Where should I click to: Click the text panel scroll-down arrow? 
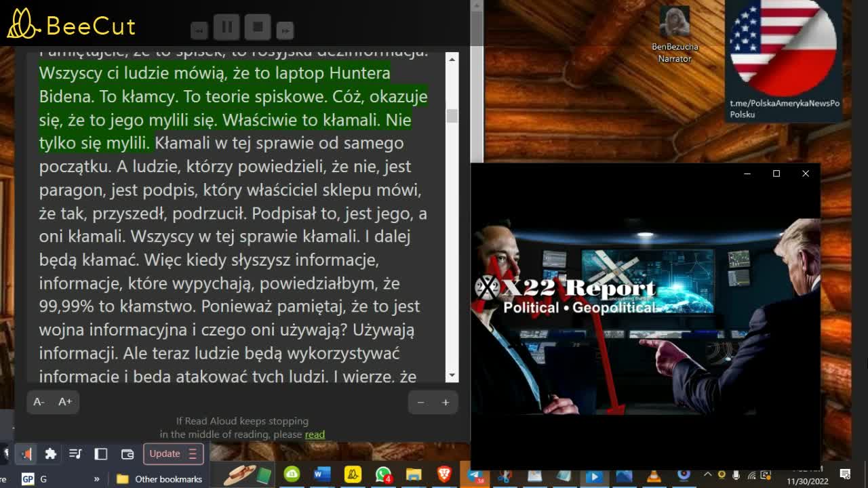452,375
